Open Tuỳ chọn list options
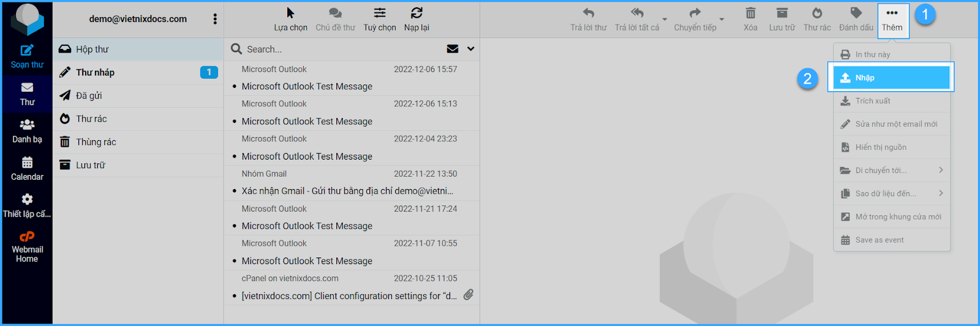 [380, 19]
